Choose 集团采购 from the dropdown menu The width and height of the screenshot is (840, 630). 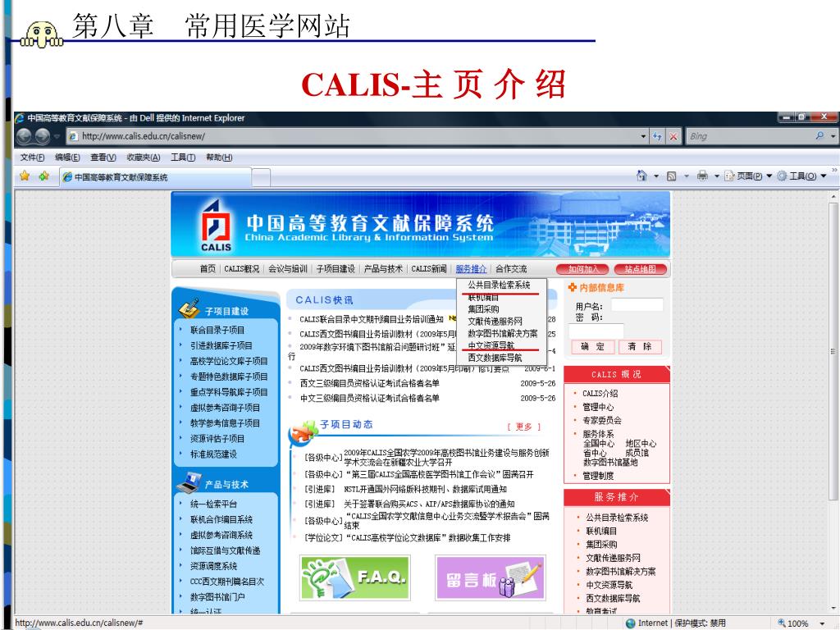coord(483,309)
